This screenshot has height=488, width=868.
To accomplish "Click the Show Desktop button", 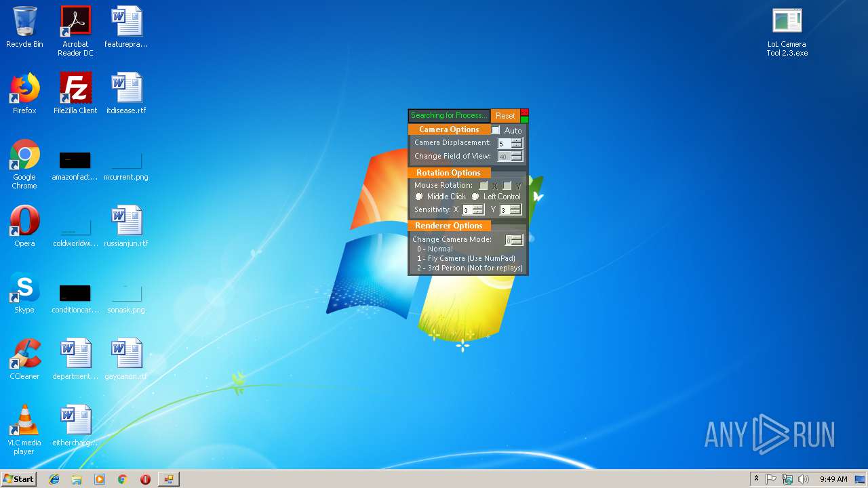I will pos(861,479).
